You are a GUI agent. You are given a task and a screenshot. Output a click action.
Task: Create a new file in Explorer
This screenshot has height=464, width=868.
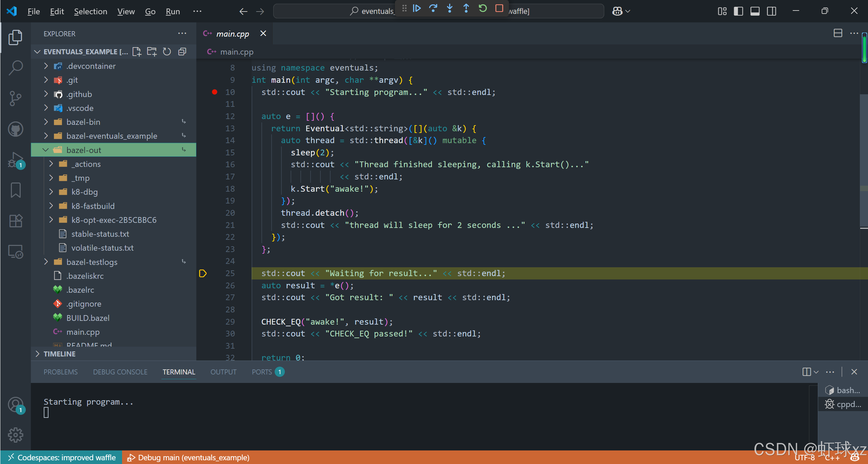pos(137,52)
